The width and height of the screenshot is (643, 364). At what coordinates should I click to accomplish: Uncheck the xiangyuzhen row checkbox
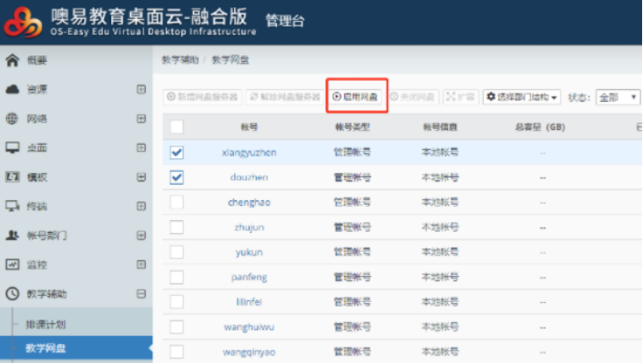point(177,152)
